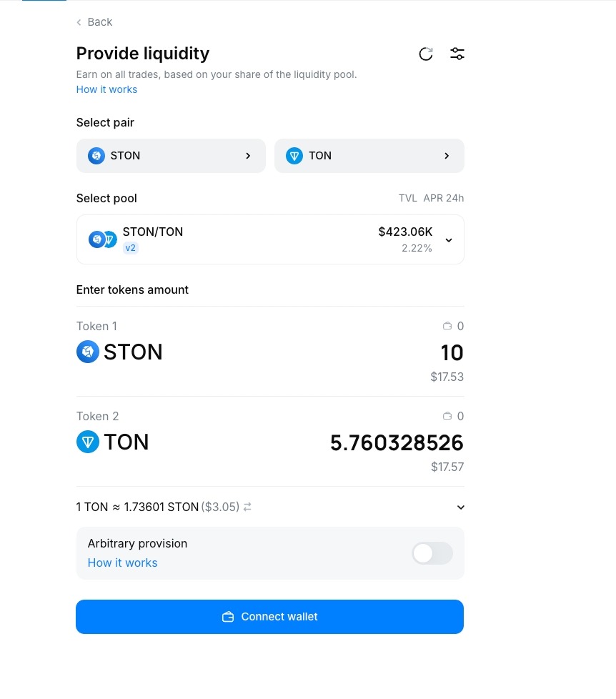Open Arbitrary provision "How it works" link
This screenshot has width=616, height=699.
pos(122,562)
